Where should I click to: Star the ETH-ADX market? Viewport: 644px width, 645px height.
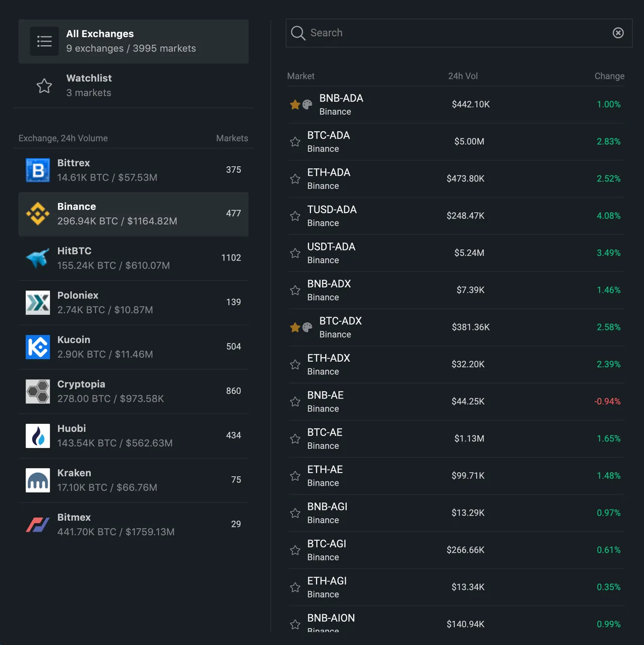pos(295,364)
